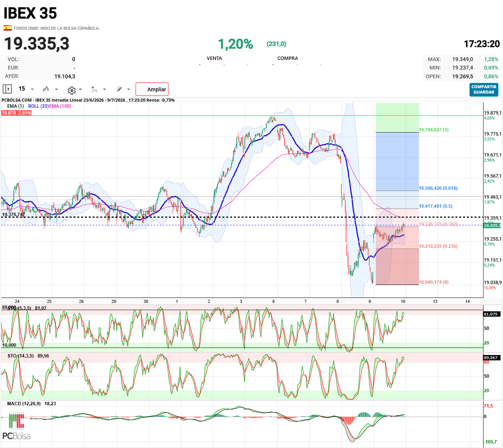Click the Ampliar button
The height and width of the screenshot is (448, 503).
click(x=152, y=89)
